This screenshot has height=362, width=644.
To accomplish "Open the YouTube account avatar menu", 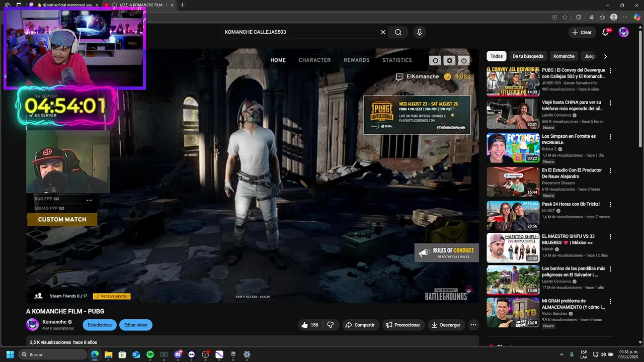I will 623,32.
